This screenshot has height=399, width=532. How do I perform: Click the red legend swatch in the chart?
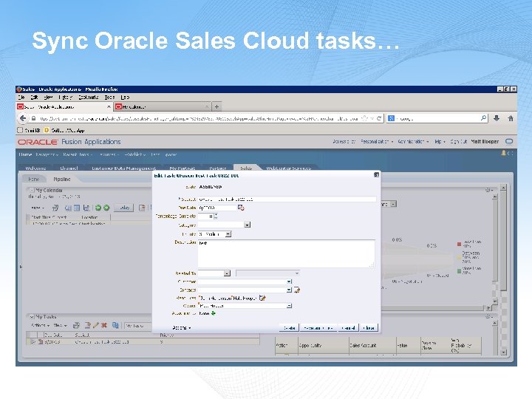[459, 244]
